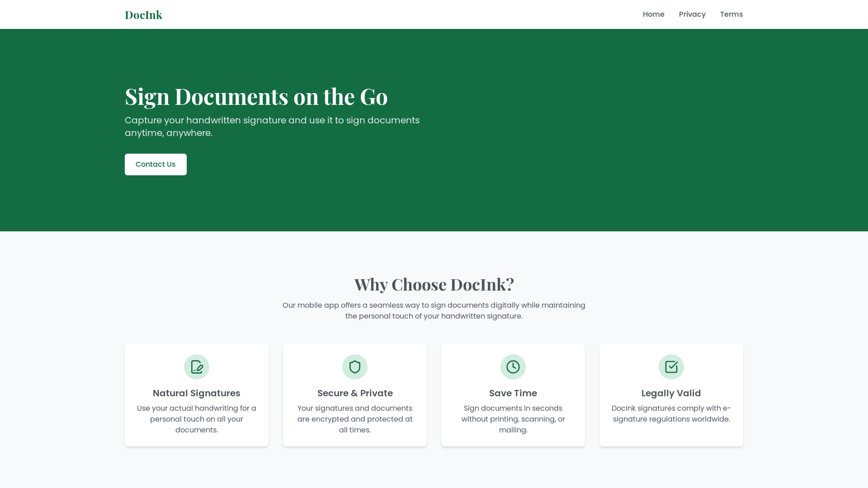Image resolution: width=868 pixels, height=488 pixels.
Task: Select the Natural Signatures heading
Action: (197, 393)
